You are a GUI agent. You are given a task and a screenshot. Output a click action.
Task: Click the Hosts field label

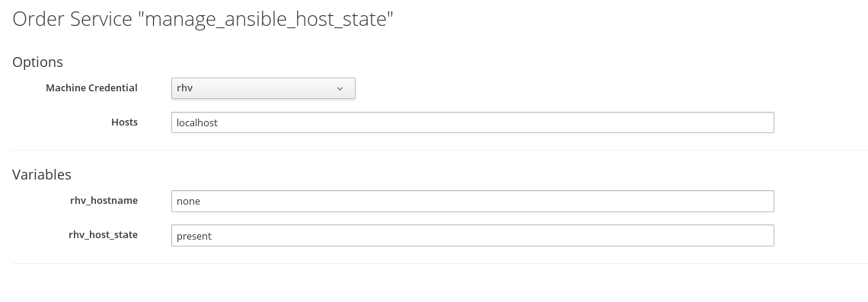(124, 122)
